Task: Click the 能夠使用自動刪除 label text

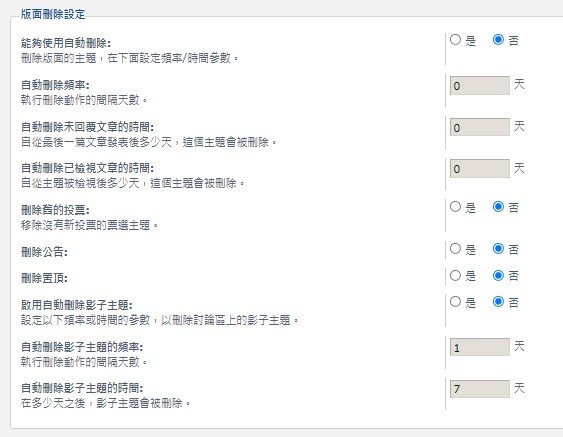Action: pos(66,43)
